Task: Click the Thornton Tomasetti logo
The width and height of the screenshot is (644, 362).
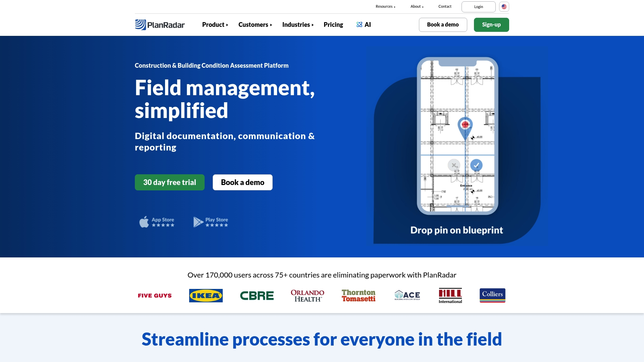Action: pyautogui.click(x=358, y=295)
